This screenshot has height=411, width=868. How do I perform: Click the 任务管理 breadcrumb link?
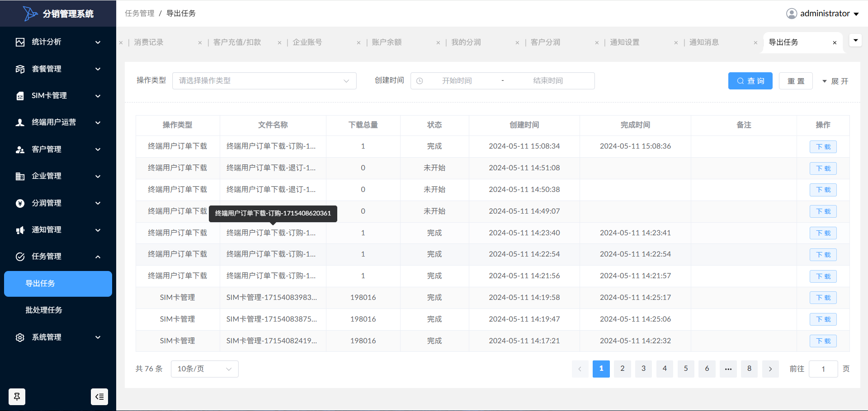tap(140, 14)
